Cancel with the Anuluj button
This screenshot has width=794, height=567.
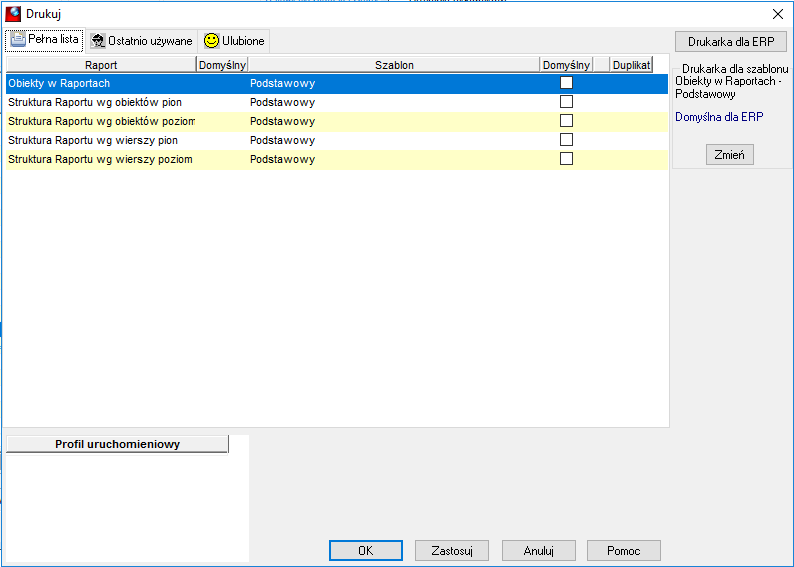pyautogui.click(x=539, y=550)
